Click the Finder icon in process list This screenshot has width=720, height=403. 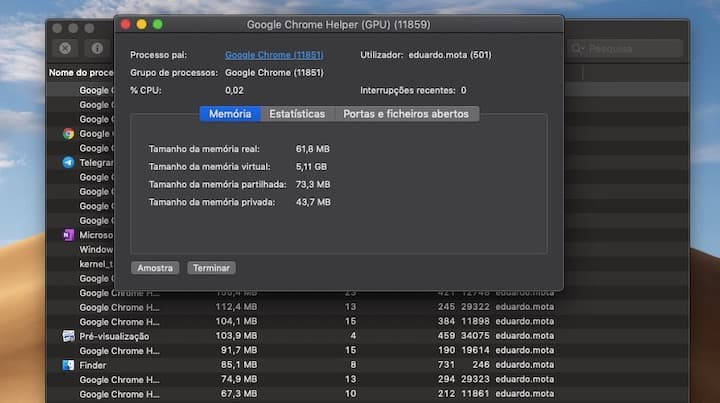(x=68, y=366)
